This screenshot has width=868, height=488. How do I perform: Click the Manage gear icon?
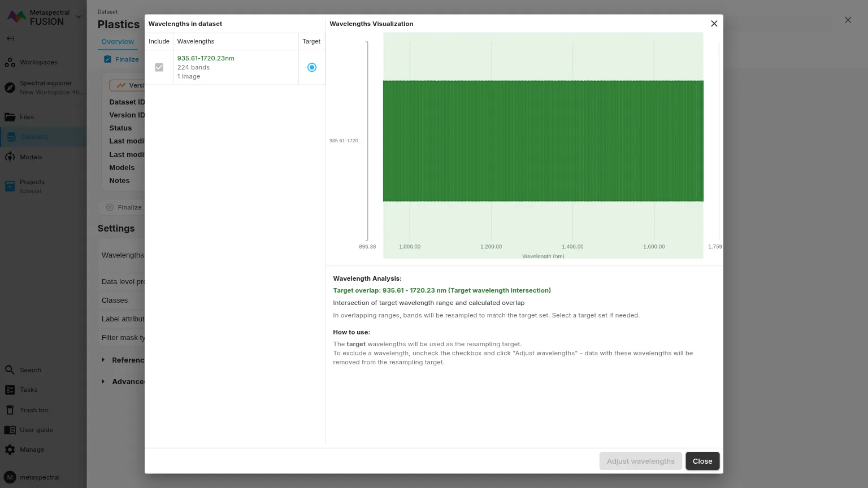coord(10,450)
